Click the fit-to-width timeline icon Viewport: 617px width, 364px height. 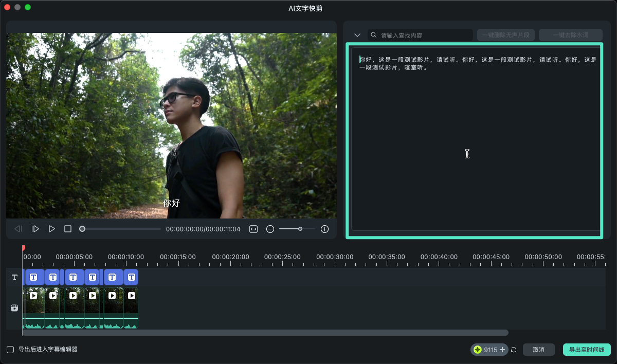253,229
